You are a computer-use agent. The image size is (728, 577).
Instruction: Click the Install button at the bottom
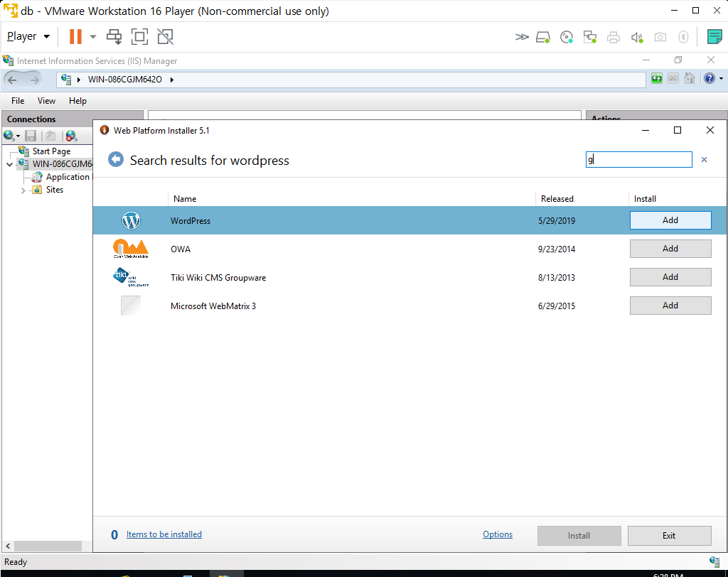pos(579,536)
